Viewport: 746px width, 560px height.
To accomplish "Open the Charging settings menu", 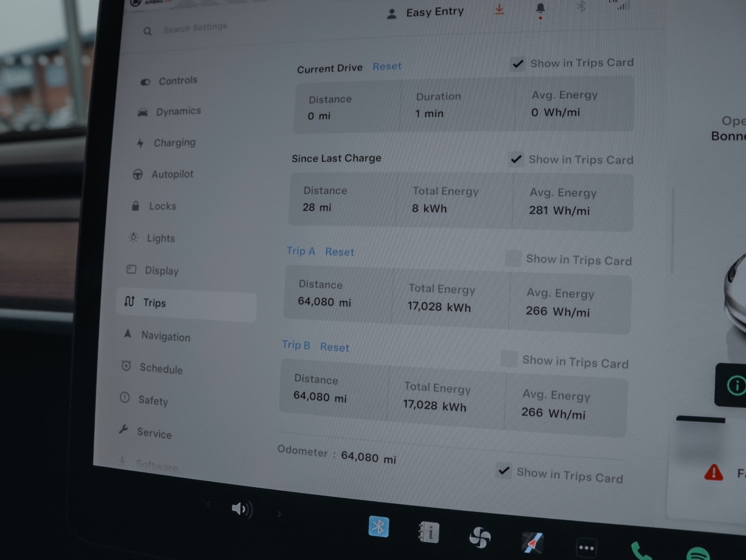I will click(x=166, y=143).
